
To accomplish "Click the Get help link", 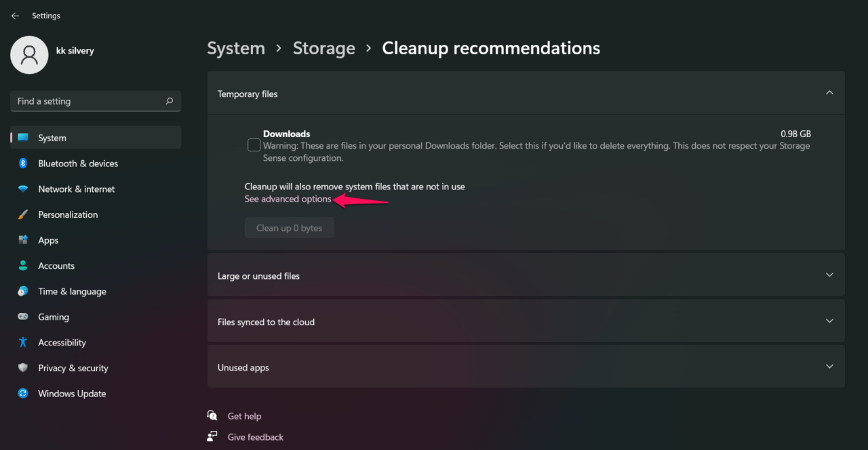I will pyautogui.click(x=244, y=416).
